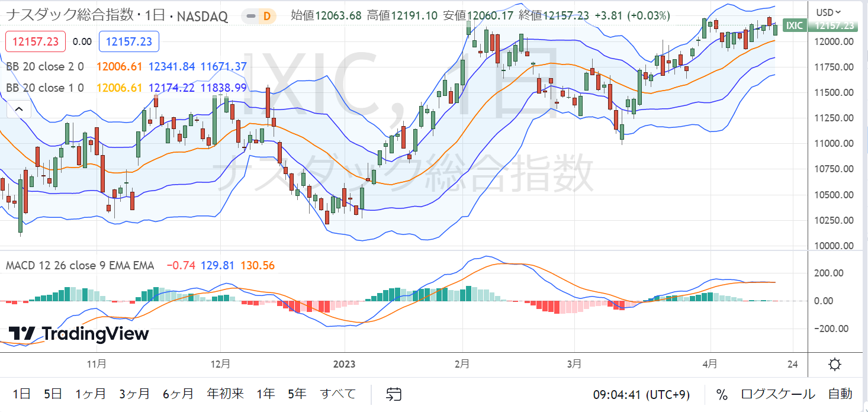868x412 pixels.
Task: Toggle percent scale mode
Action: tap(722, 394)
